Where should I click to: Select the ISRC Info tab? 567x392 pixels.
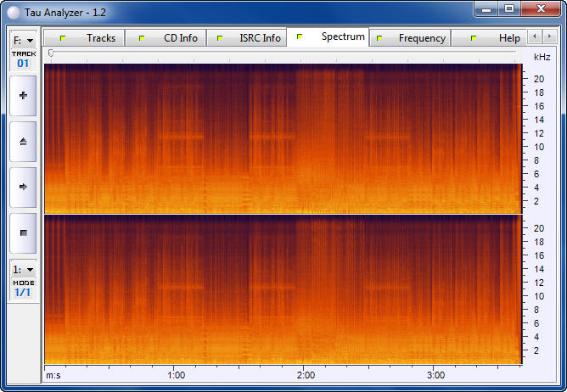click(x=248, y=38)
